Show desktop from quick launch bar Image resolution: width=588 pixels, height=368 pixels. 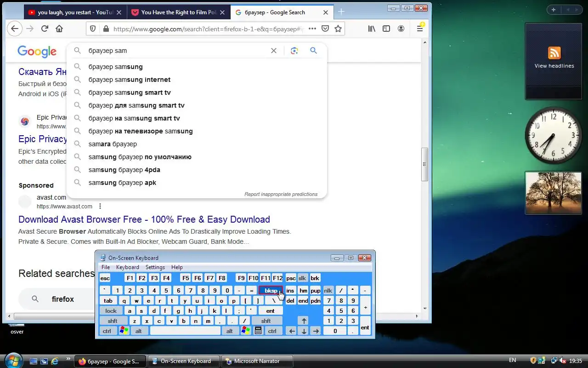point(34,361)
